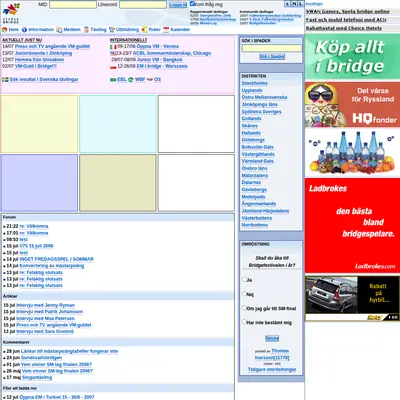Image resolution: width=400 pixels, height=400 pixels.
Task: Click the Polish flag beside EM i bridge - Warszawa
Action: (x=113, y=67)
